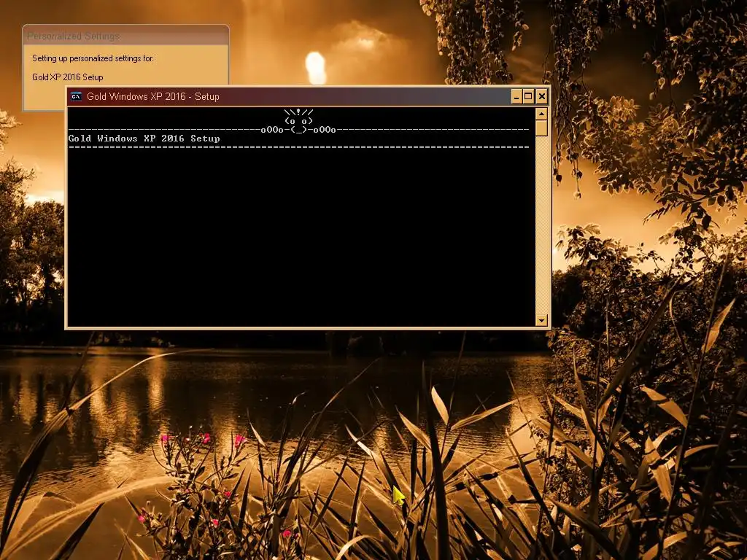Maximize the Gold Windows XP 2016 Setup window

[528, 97]
